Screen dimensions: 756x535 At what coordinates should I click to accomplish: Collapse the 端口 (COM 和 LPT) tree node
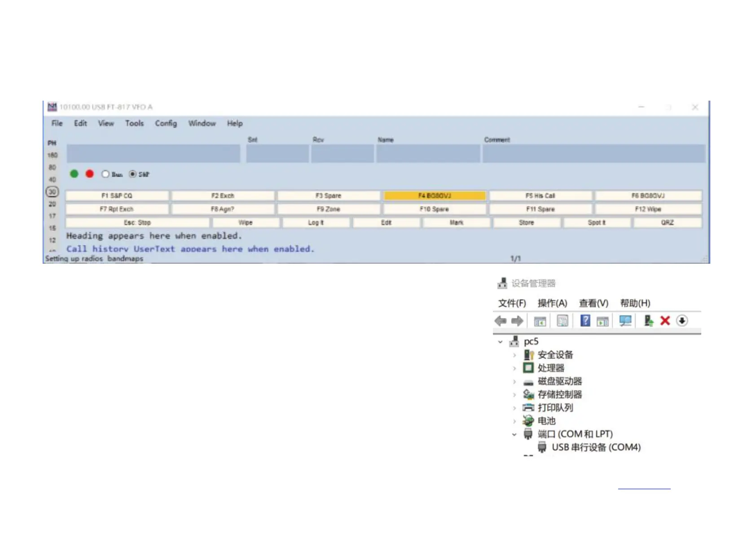pyautogui.click(x=514, y=434)
